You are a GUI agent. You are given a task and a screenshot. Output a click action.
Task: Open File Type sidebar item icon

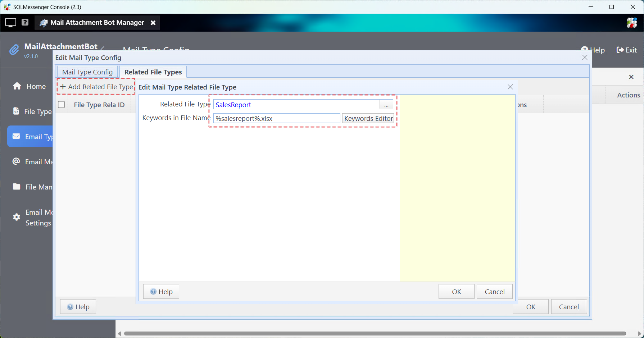coord(16,111)
